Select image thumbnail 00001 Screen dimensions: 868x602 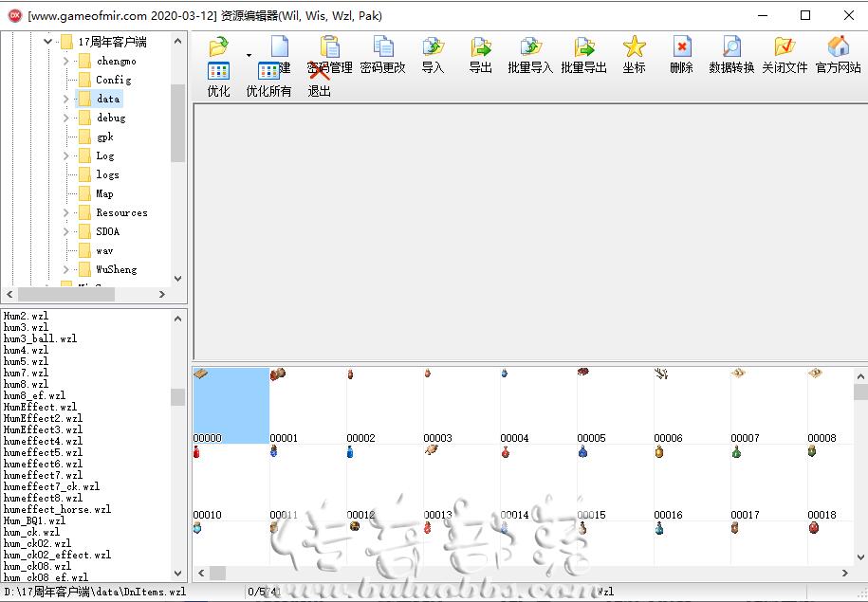[307, 406]
